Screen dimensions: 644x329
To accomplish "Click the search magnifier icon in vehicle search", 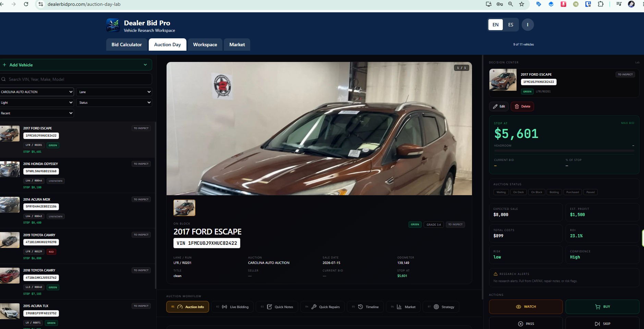I will 3,79.
